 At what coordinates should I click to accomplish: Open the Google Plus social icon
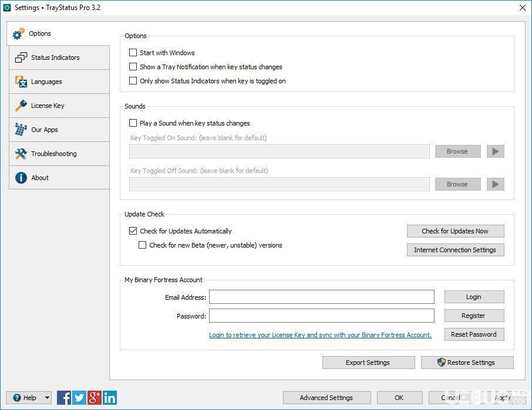95,398
